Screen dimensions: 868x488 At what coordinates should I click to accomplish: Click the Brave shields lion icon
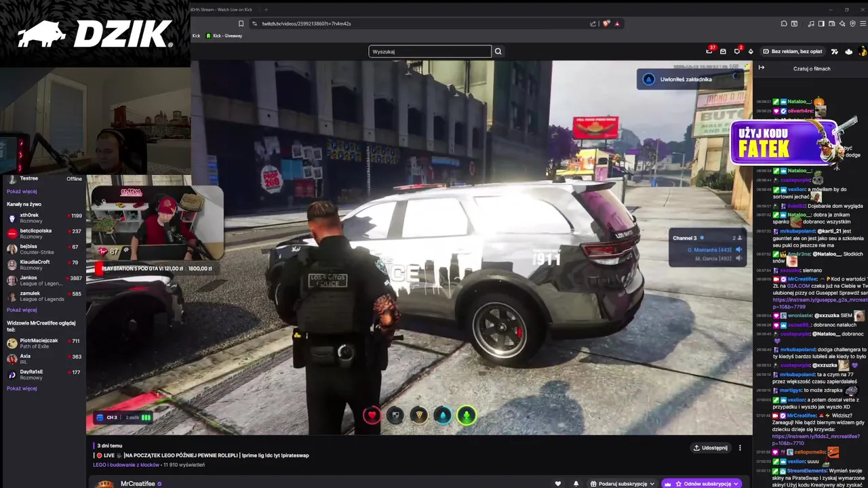tap(606, 24)
